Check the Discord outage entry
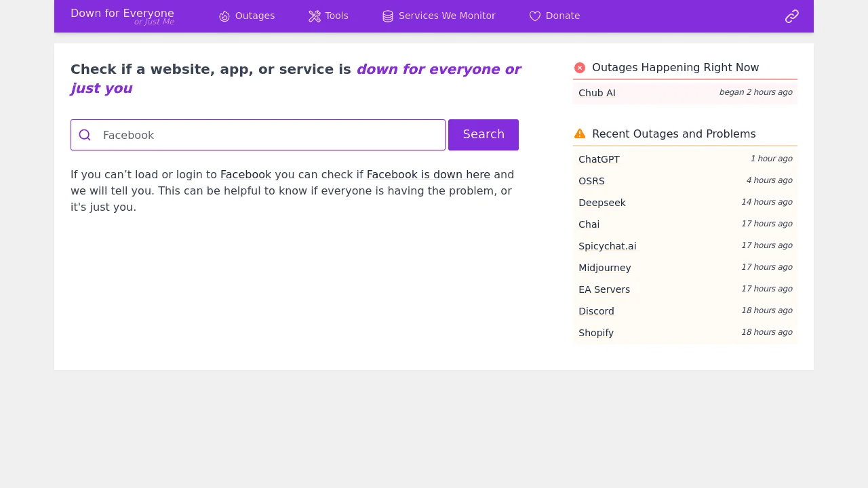The width and height of the screenshot is (868, 488). (596, 311)
